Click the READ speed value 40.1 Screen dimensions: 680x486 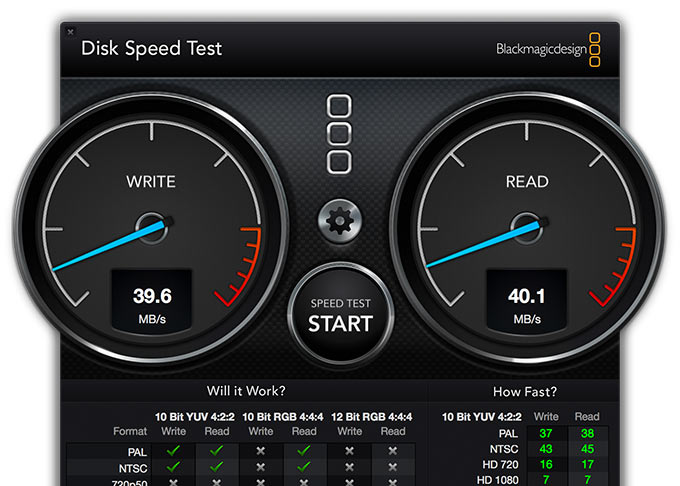click(526, 297)
